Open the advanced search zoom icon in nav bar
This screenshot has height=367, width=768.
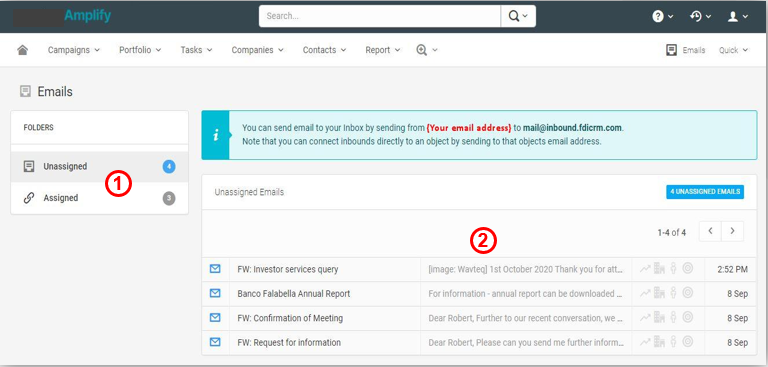[422, 50]
